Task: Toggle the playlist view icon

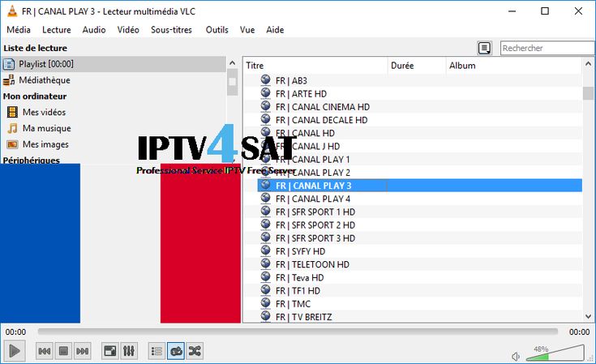Action: click(157, 351)
